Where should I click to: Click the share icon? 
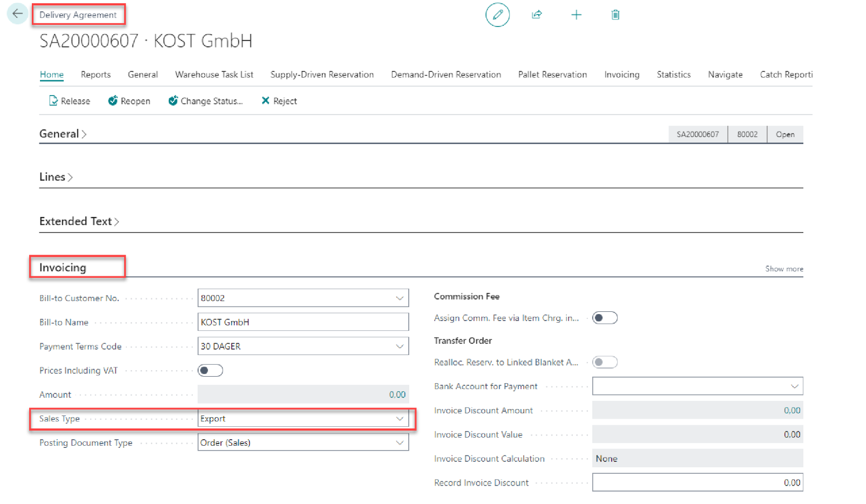537,15
